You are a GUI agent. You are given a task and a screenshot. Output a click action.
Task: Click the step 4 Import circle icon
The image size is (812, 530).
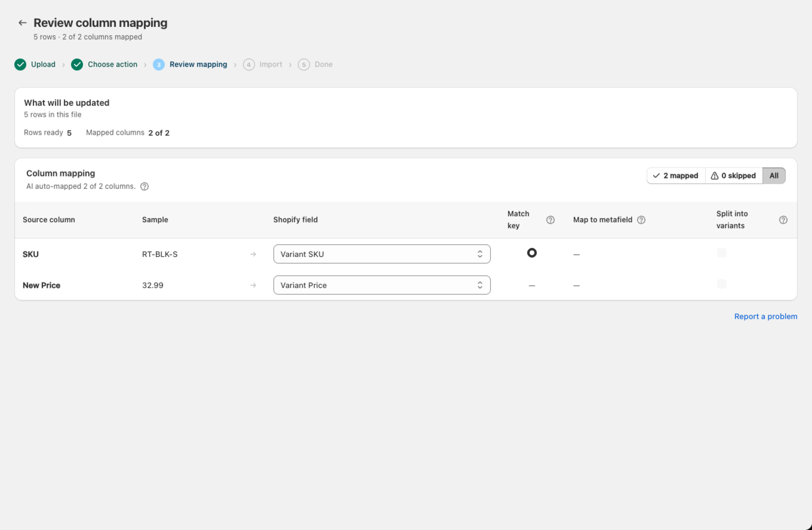point(249,64)
